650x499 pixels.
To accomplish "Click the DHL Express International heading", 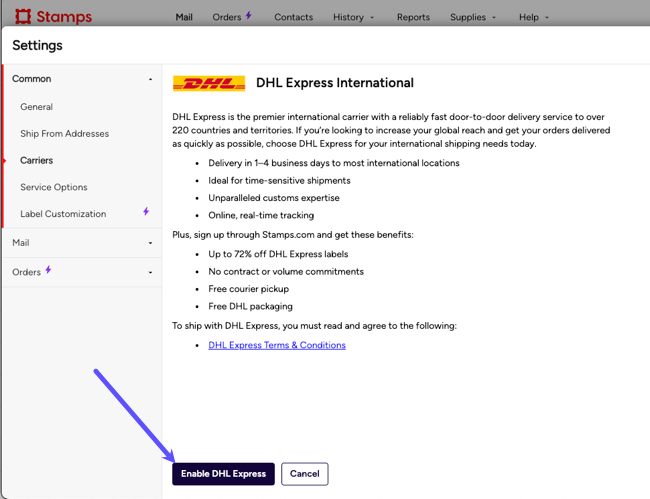I will (335, 83).
